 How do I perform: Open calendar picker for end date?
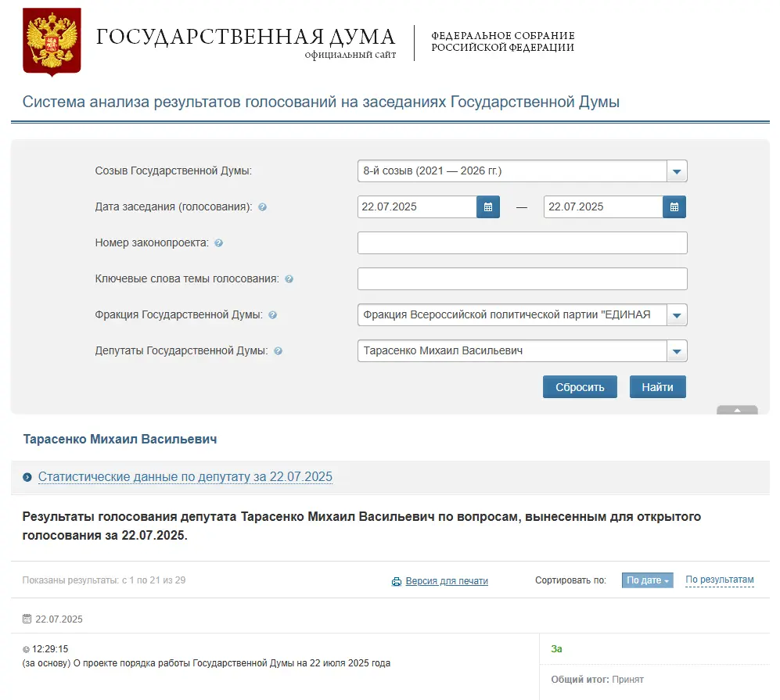[674, 206]
